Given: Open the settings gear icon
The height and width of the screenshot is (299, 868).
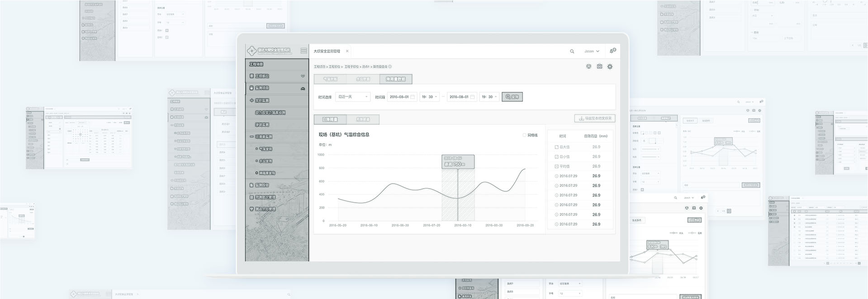Looking at the screenshot, I should tap(610, 66).
